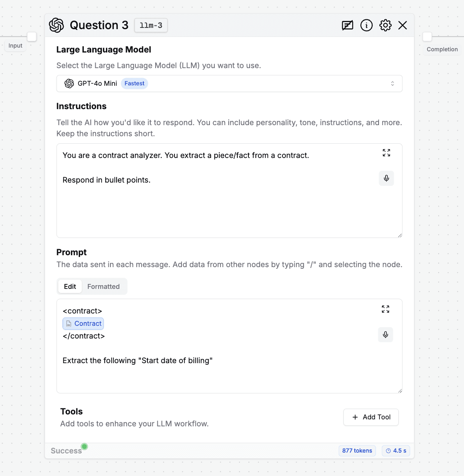The width and height of the screenshot is (464, 476).
Task: Close the Question 3 panel
Action: (x=403, y=25)
